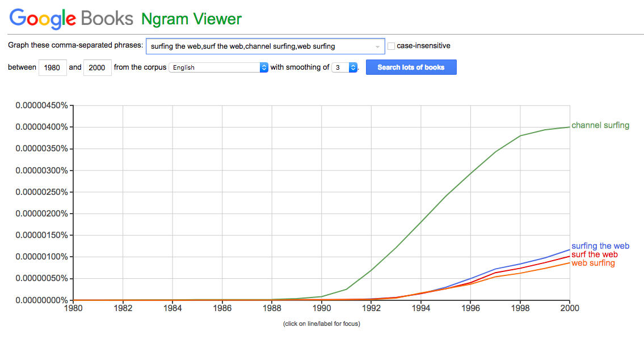The height and width of the screenshot is (340, 644).
Task: Expand the phrases field suggestion arrow
Action: (377, 47)
